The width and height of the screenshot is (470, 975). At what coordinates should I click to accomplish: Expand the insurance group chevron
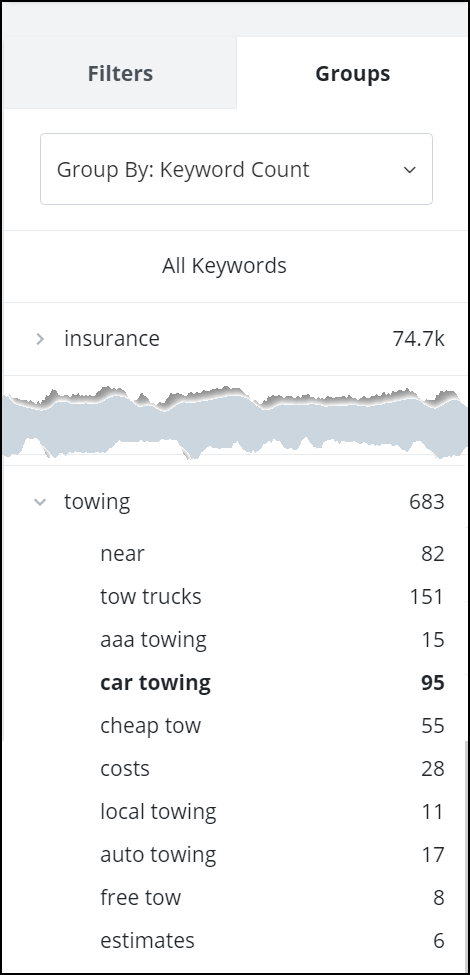40,339
